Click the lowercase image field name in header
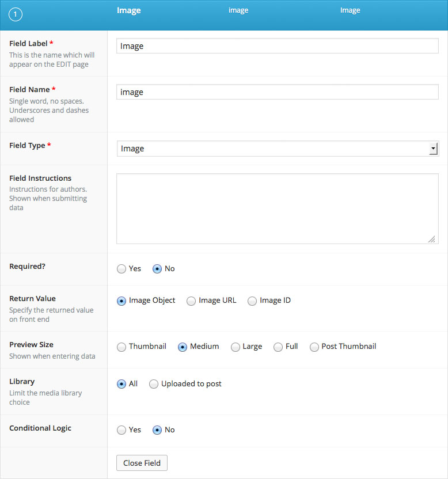This screenshot has width=448, height=479. (238, 10)
